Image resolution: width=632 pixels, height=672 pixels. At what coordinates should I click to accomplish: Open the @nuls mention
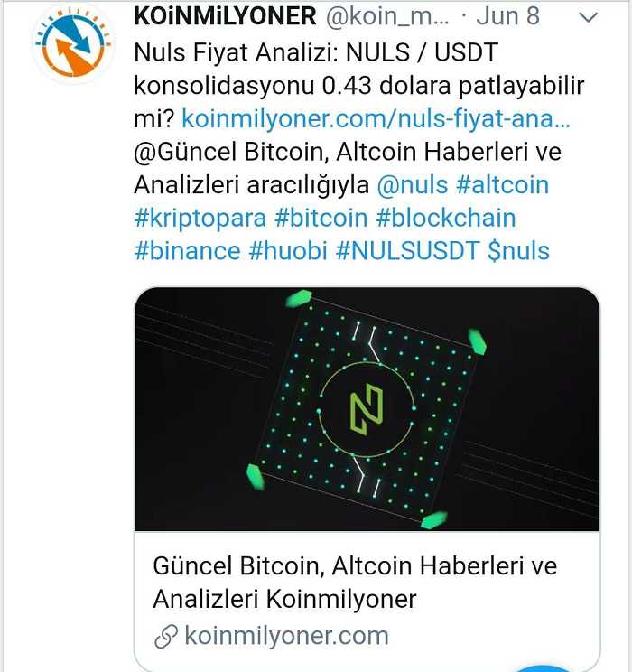pyautogui.click(x=413, y=185)
